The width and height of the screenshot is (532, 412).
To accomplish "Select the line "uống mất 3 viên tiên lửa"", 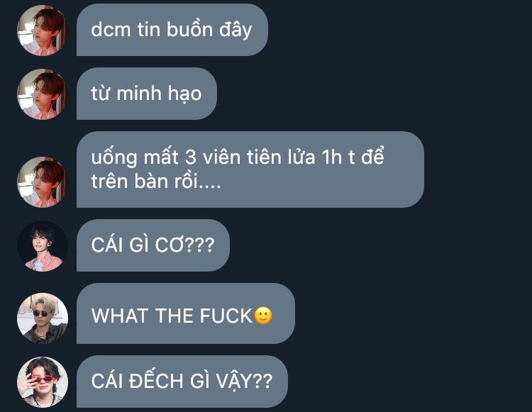I will pos(203,157).
